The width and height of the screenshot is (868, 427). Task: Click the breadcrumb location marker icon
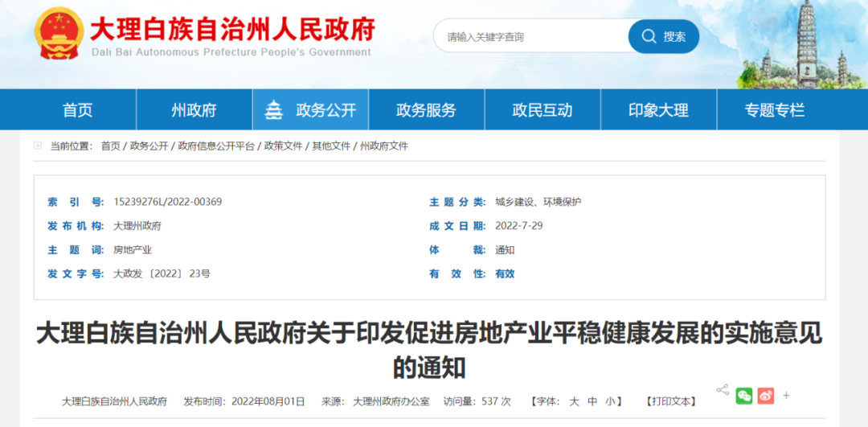click(x=38, y=146)
